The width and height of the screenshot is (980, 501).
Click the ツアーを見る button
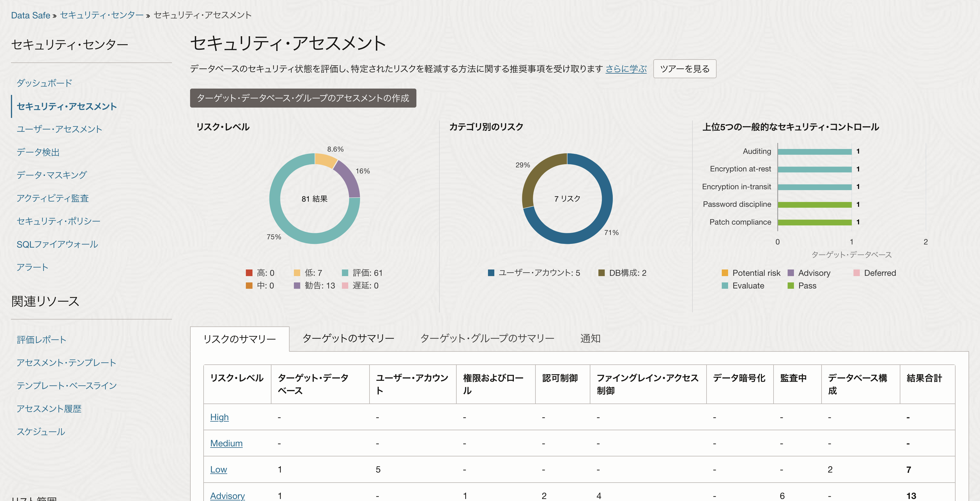(x=684, y=69)
